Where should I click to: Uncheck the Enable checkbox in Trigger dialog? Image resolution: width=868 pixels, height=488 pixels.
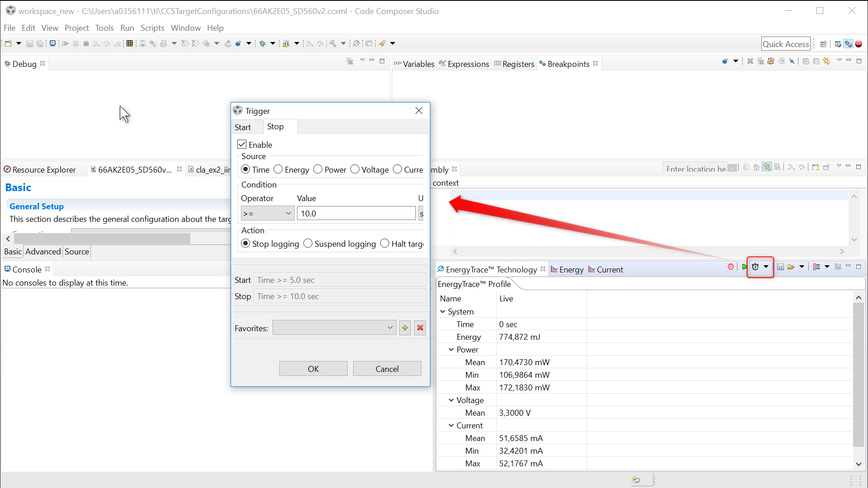pyautogui.click(x=242, y=145)
